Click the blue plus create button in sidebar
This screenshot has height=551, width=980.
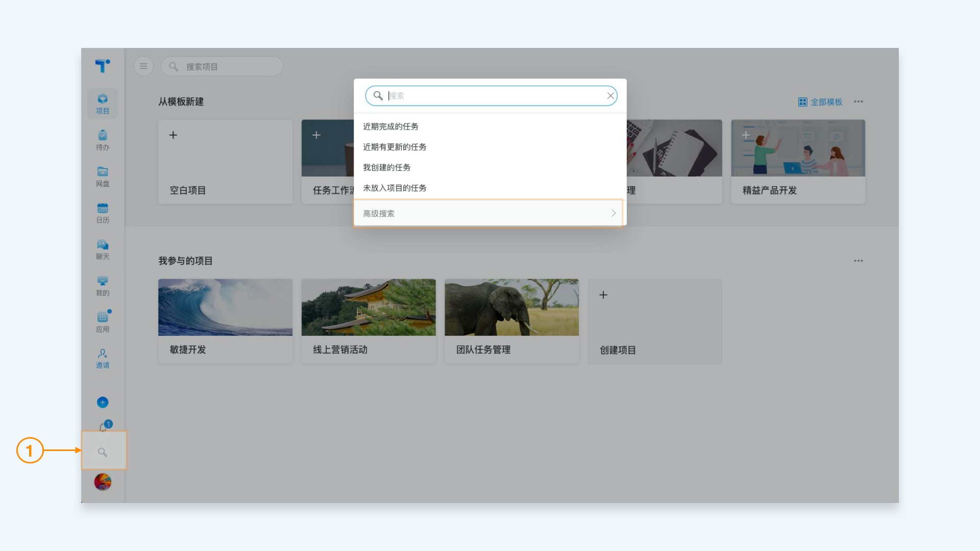103,403
